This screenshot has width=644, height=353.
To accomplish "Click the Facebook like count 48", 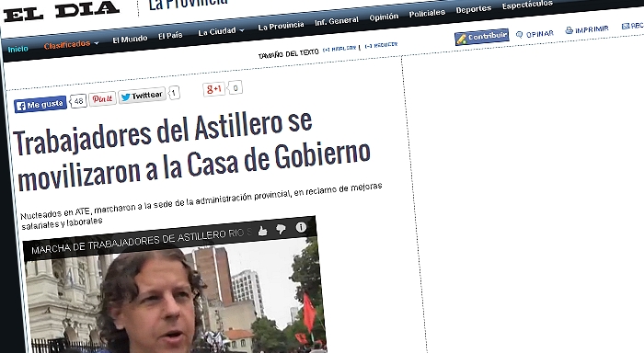I will pyautogui.click(x=78, y=100).
